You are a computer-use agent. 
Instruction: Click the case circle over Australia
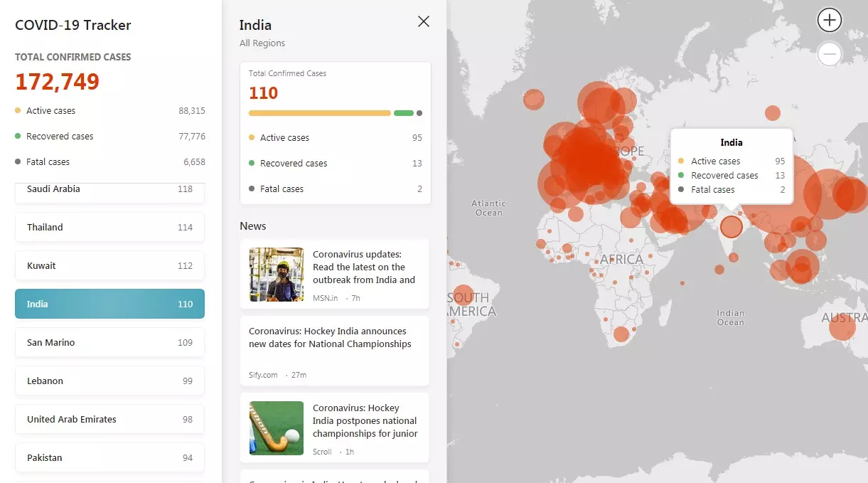[842, 327]
